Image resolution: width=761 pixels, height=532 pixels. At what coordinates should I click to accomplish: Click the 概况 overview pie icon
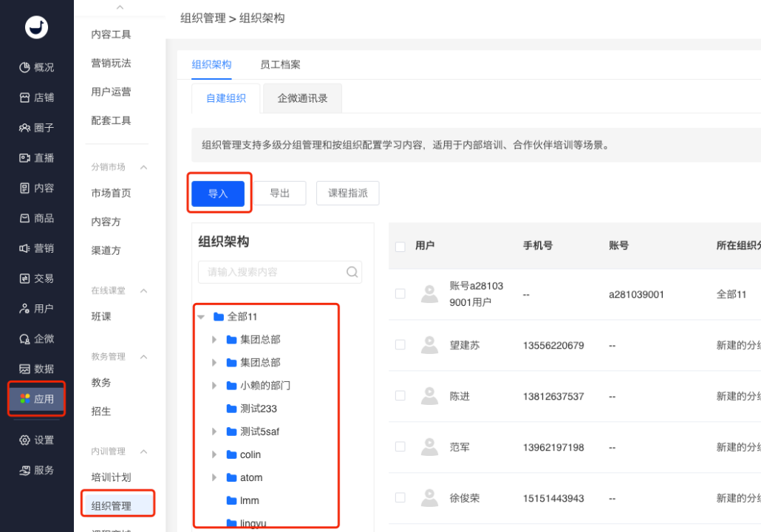pos(24,67)
